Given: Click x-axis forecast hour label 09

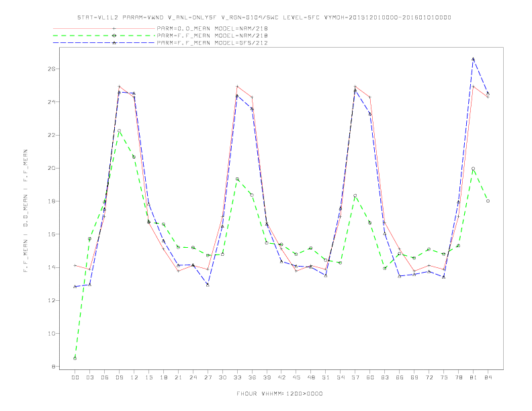Looking at the screenshot, I should coord(119,377).
